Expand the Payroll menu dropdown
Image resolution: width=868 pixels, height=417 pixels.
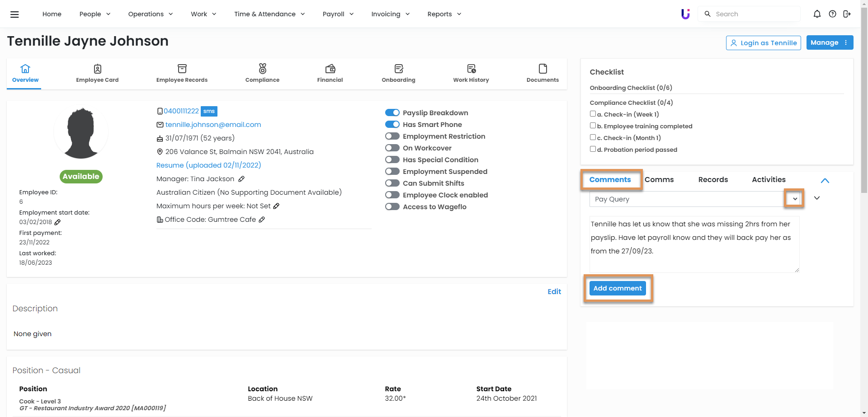pyautogui.click(x=338, y=14)
